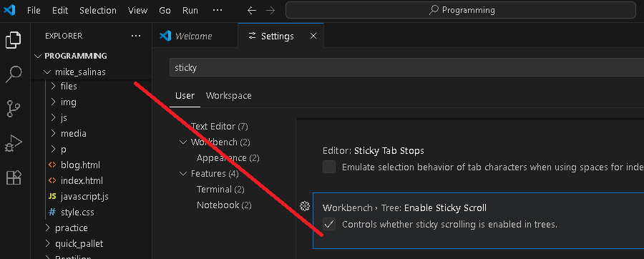Disable the Tree Enable Sticky Scroll checkbox
The height and width of the screenshot is (259, 644).
[x=329, y=224]
